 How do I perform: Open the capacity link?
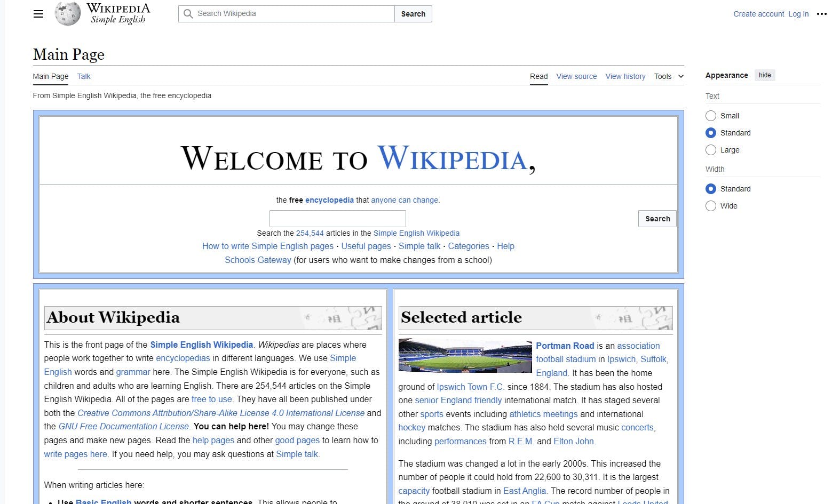pyautogui.click(x=414, y=491)
